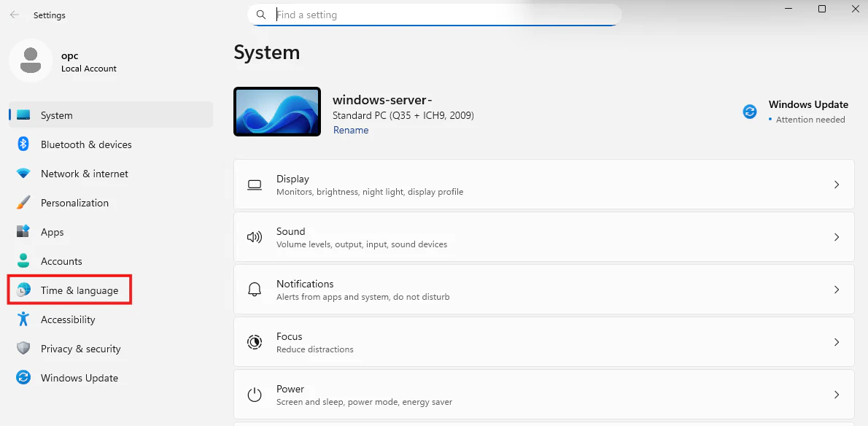This screenshot has width=868, height=426.
Task: Open Windows Update sidebar label
Action: pos(80,378)
